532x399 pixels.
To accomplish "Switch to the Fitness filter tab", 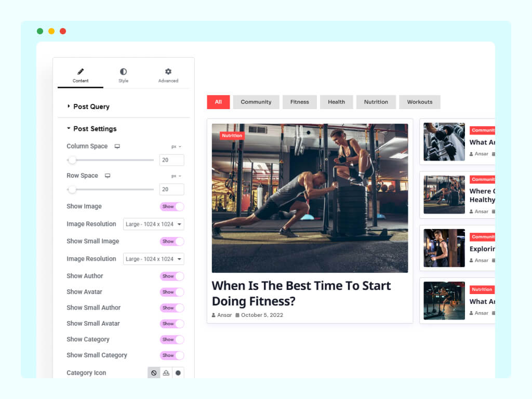I will click(x=299, y=102).
